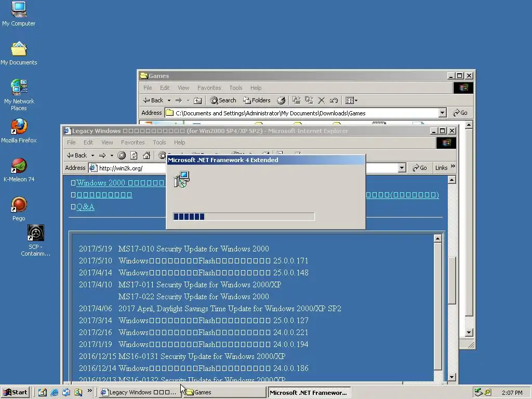Launch the Pego desktop shortcut
Screen dimensions: 532x399
[19, 209]
